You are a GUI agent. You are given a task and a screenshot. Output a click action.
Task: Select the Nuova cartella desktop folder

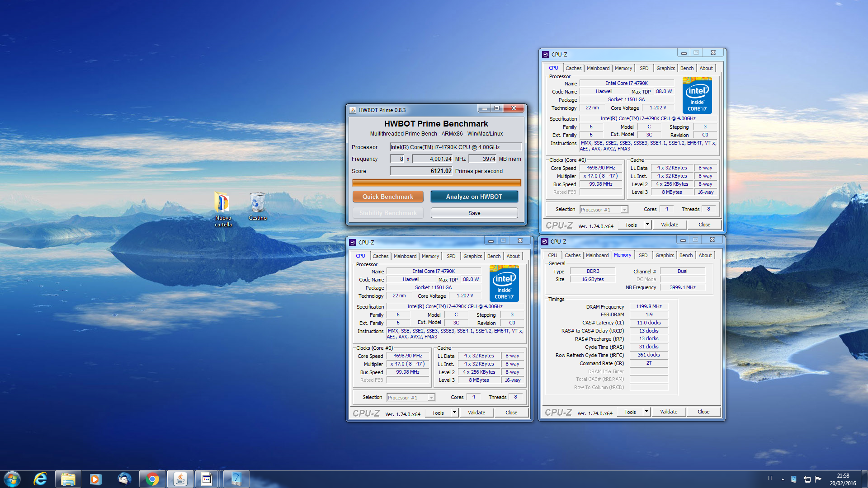[222, 209]
